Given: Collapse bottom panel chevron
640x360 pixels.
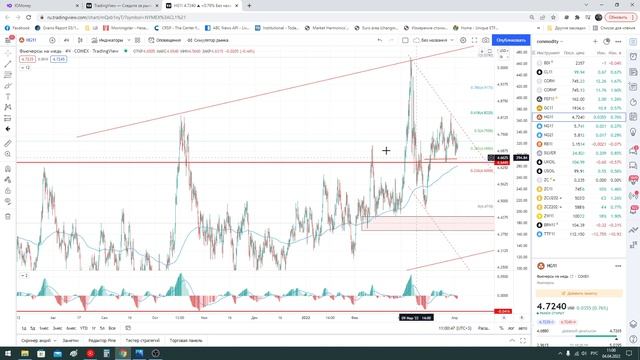Looking at the screenshot, I should click(512, 340).
